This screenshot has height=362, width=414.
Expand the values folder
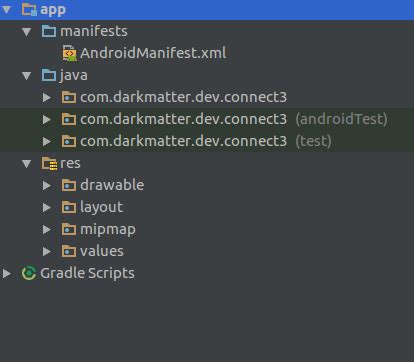pyautogui.click(x=47, y=251)
